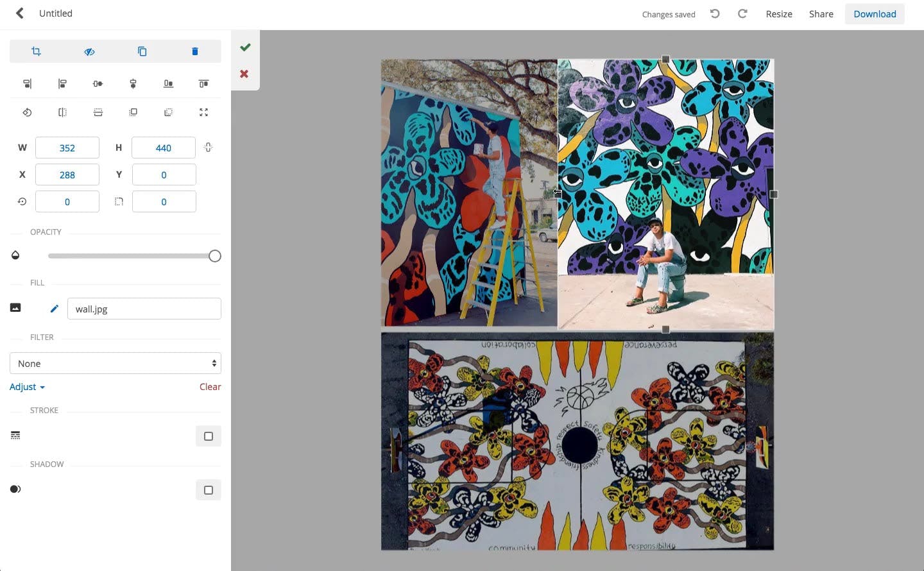Send the selected image backward
This screenshot has width=924, height=571.
pyautogui.click(x=168, y=112)
